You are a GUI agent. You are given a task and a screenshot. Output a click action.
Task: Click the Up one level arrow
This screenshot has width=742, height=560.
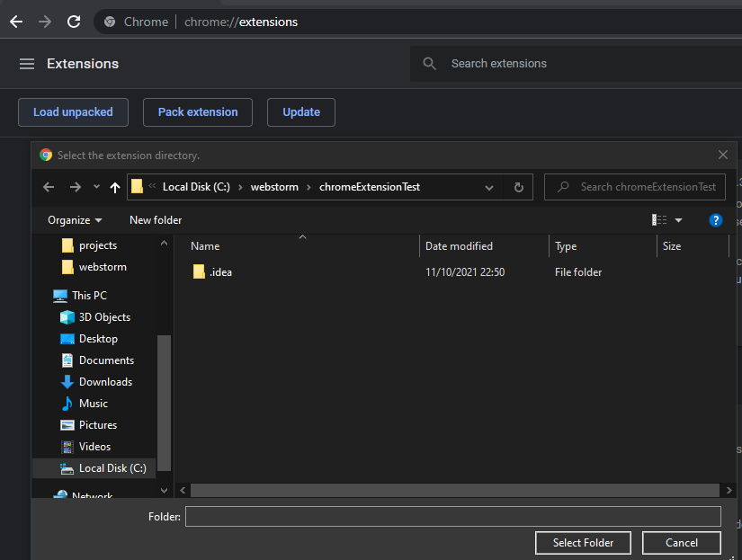point(114,187)
